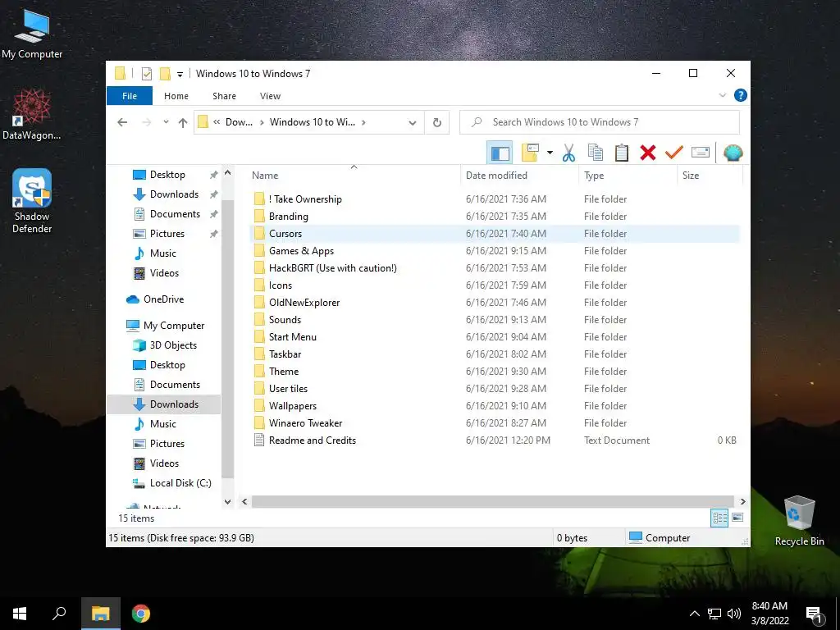
Task: Switch to the Home ribbon tab
Action: (x=176, y=96)
